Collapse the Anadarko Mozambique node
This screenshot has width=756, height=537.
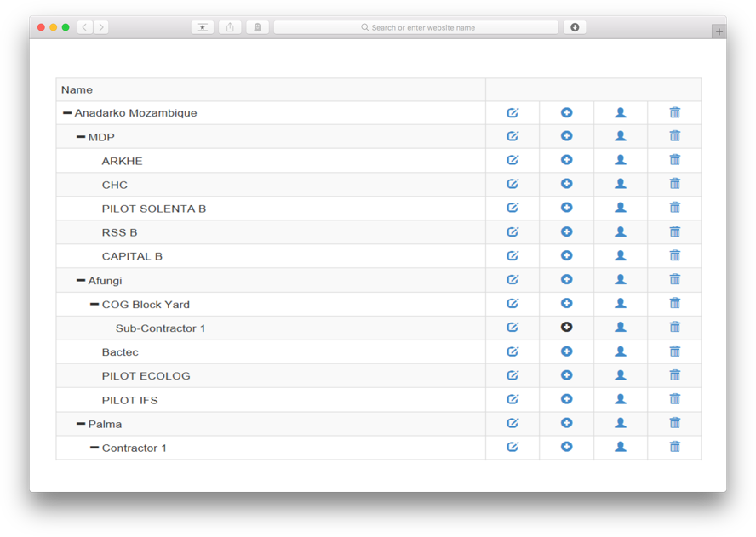(x=67, y=113)
